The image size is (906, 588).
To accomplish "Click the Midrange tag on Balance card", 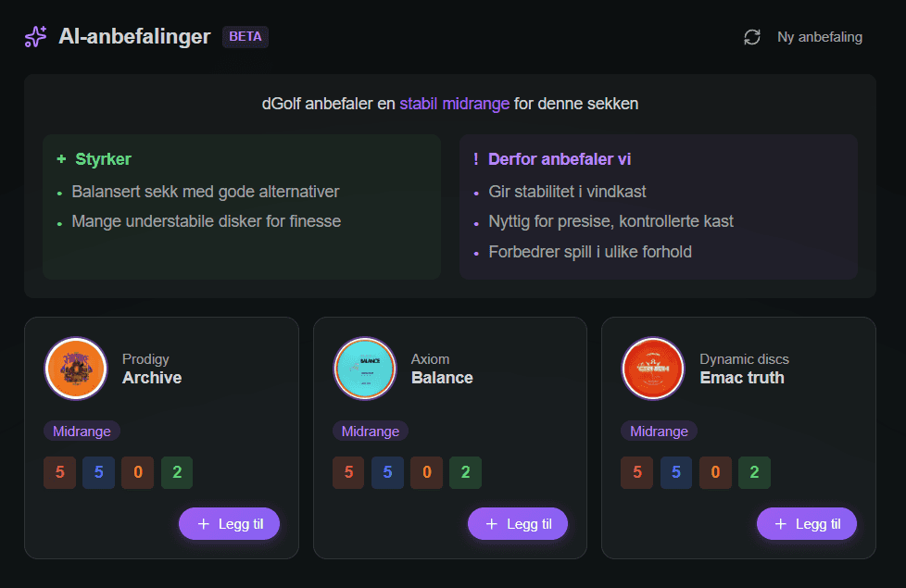I will (x=371, y=432).
